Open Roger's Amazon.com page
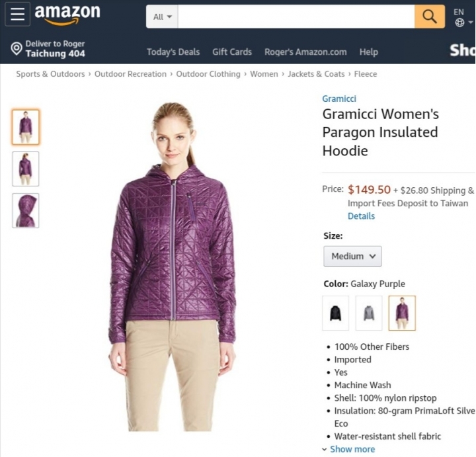 [305, 52]
